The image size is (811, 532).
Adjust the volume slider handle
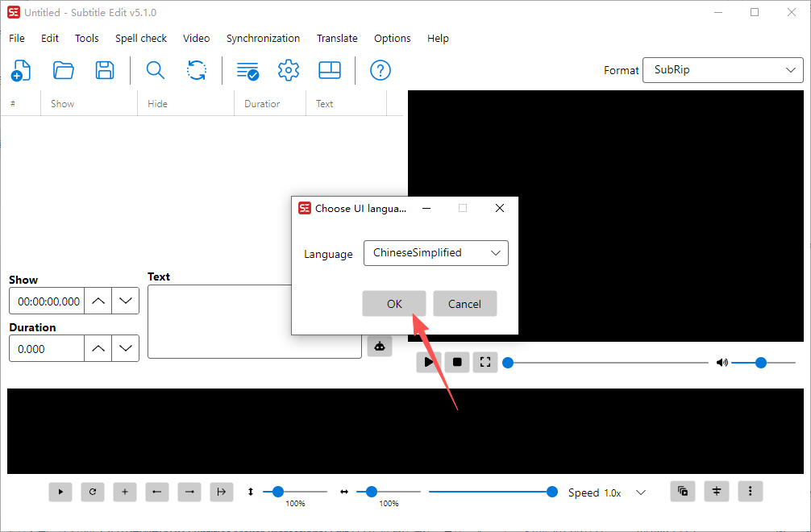[x=760, y=363]
